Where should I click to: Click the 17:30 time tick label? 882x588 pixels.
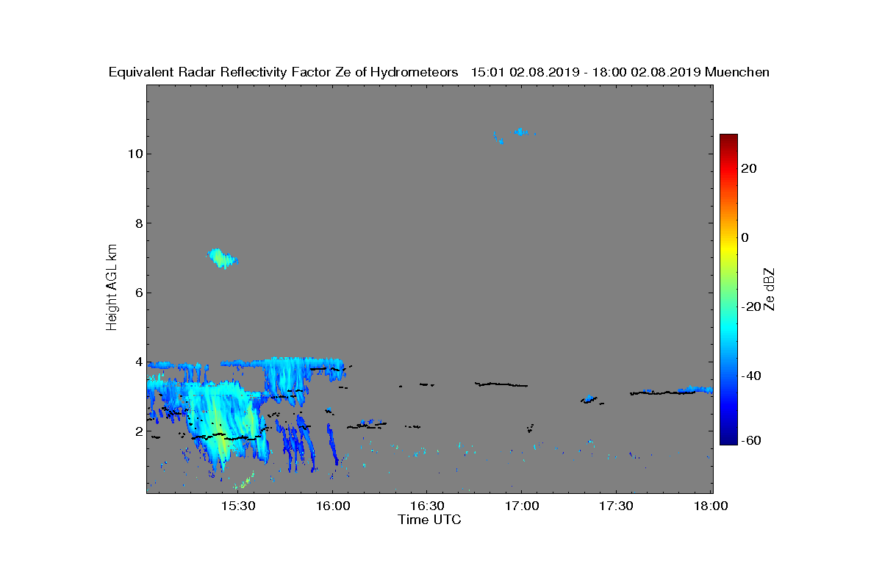coord(616,506)
